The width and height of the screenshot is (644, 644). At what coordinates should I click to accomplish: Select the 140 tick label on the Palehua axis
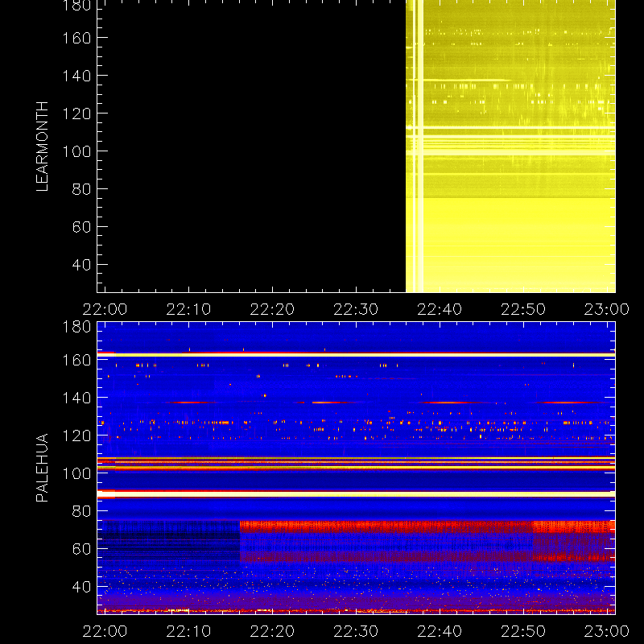[76, 398]
